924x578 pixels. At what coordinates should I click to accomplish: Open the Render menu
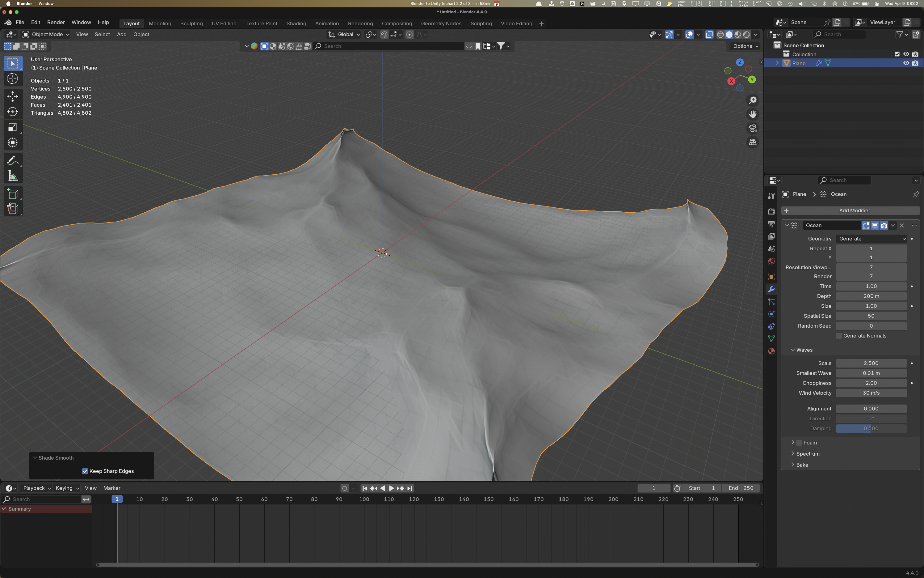click(56, 23)
